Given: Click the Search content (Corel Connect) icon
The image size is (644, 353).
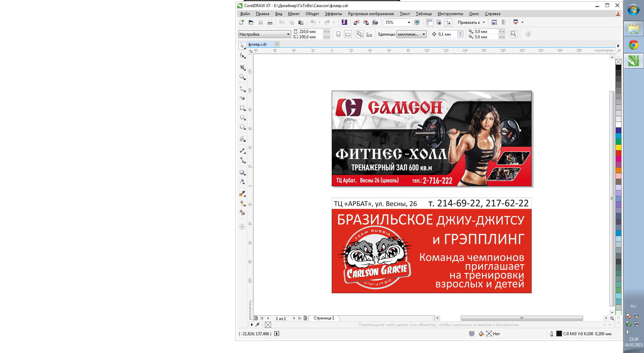Looking at the screenshot, I should pos(344,23).
